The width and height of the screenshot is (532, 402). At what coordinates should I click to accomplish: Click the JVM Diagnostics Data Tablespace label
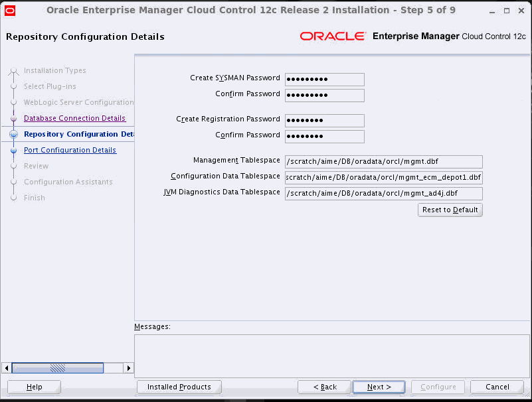click(x=222, y=192)
